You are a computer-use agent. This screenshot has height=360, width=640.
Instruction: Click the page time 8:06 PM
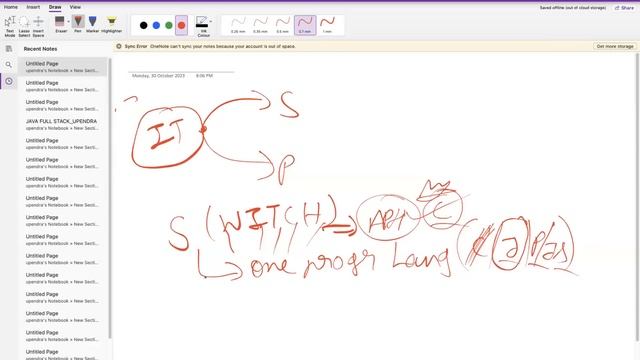point(204,76)
